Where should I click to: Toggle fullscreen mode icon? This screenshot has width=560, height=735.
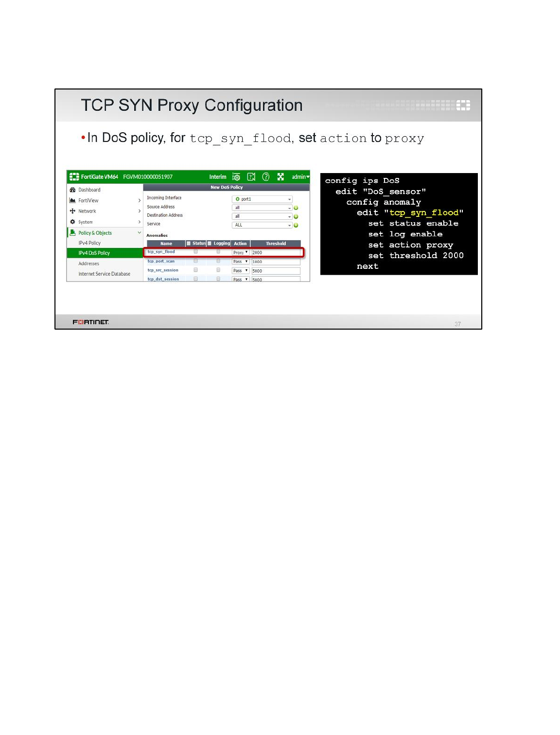[280, 177]
